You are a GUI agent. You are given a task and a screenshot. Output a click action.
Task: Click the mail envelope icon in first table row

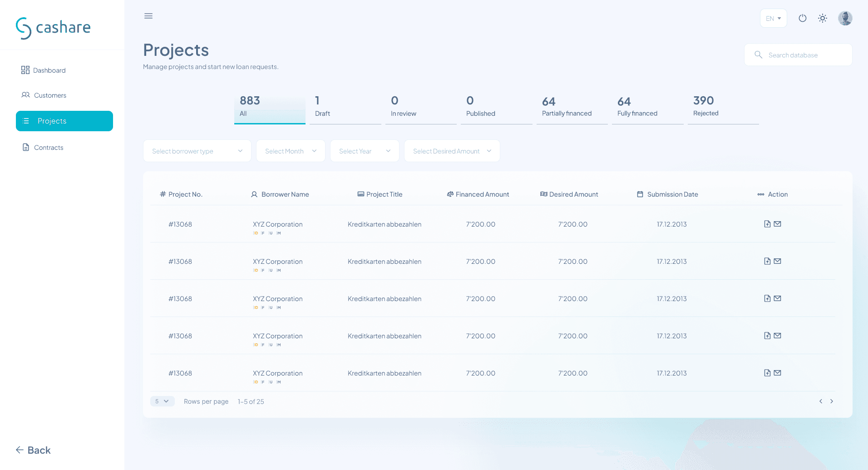point(778,224)
